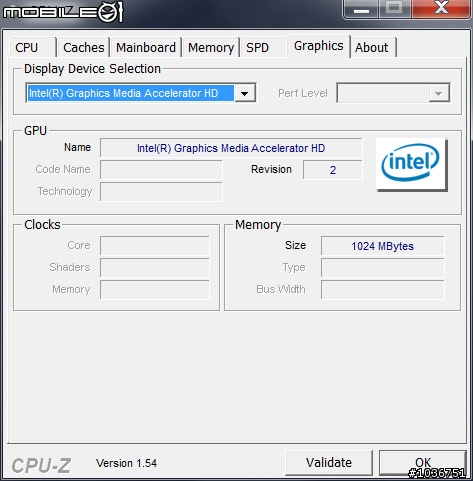Click the empty Technology field

(161, 192)
